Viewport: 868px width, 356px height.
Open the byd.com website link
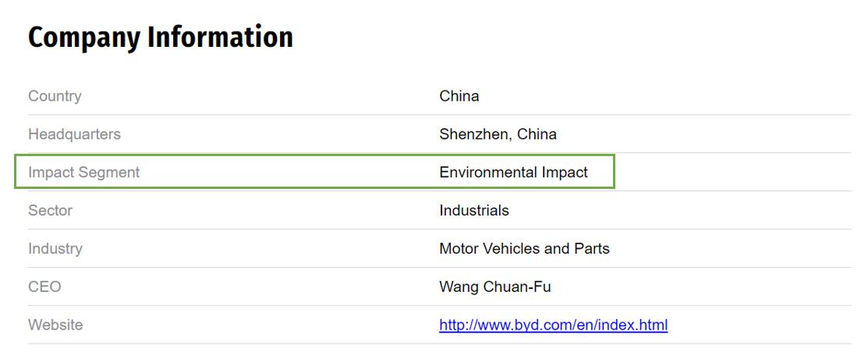[553, 325]
